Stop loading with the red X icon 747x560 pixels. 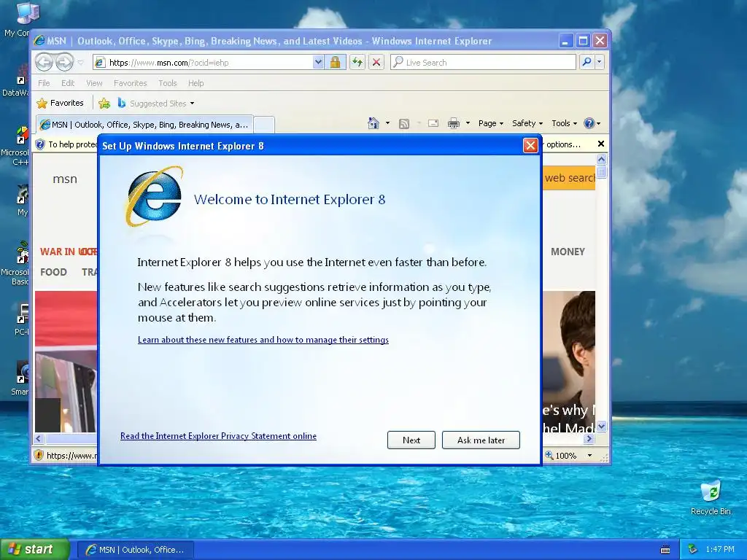376,63
